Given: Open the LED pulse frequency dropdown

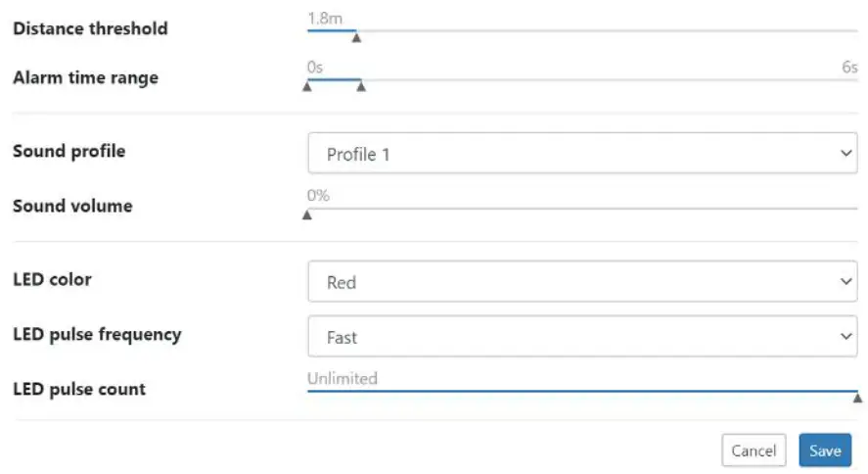Looking at the screenshot, I should pos(581,337).
